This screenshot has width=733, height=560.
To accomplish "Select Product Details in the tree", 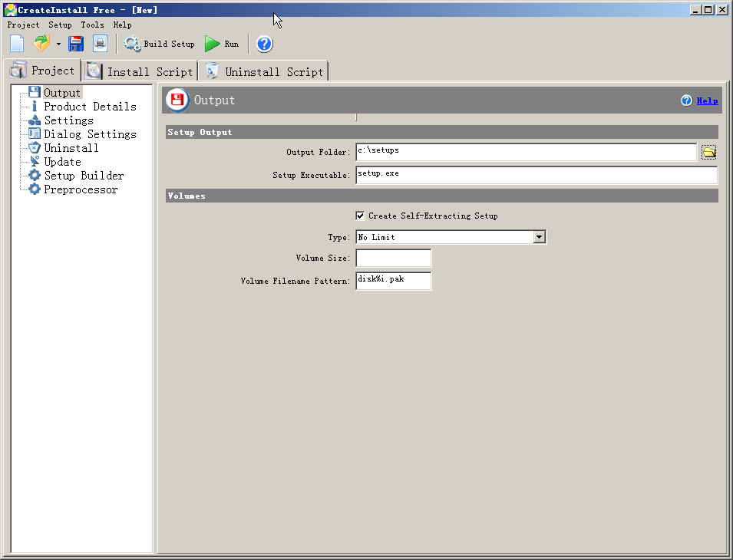I will pyautogui.click(x=90, y=107).
